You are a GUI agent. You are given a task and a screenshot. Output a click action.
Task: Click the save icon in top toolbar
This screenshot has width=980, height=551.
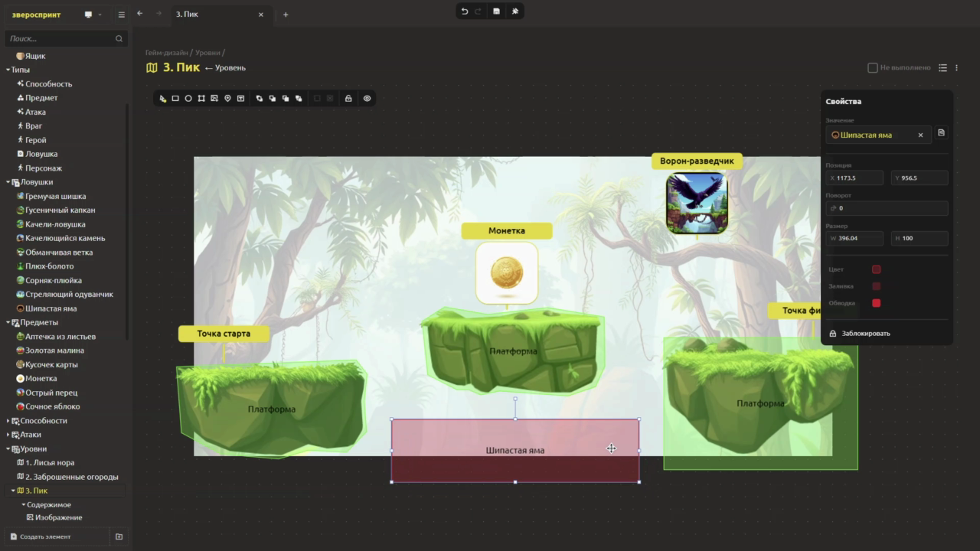[496, 11]
